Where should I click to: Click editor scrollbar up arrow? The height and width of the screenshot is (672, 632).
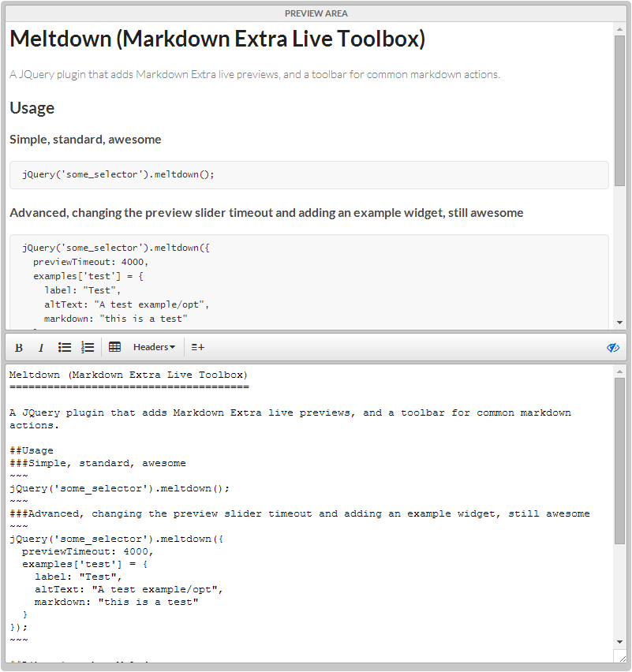[x=619, y=371]
